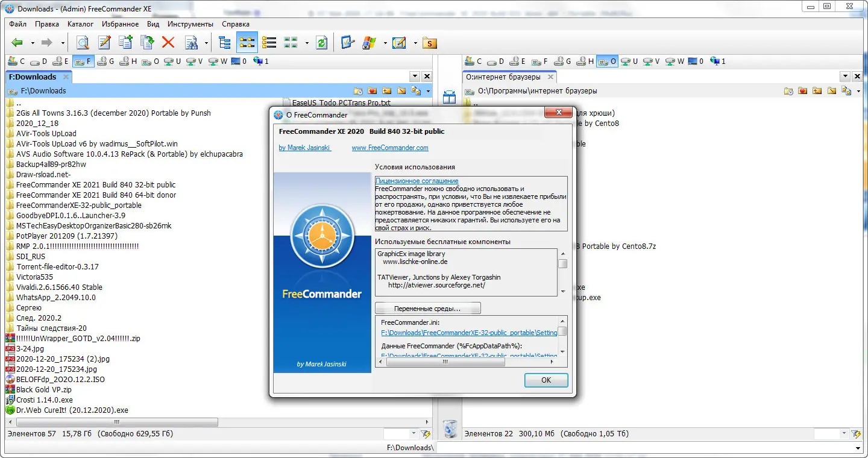Viewport: 868px width, 458px height.
Task: Toggle the thumbnails view button
Action: (291, 43)
